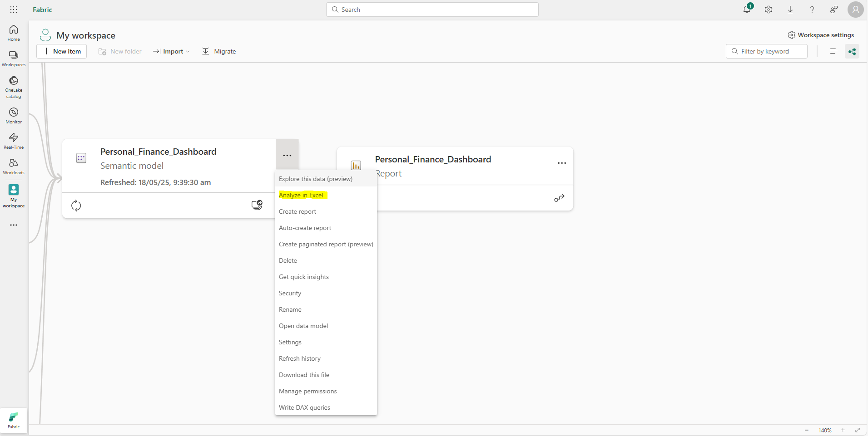The image size is (868, 436).
Task: Open Monitor from the left sidebar
Action: pyautogui.click(x=14, y=115)
